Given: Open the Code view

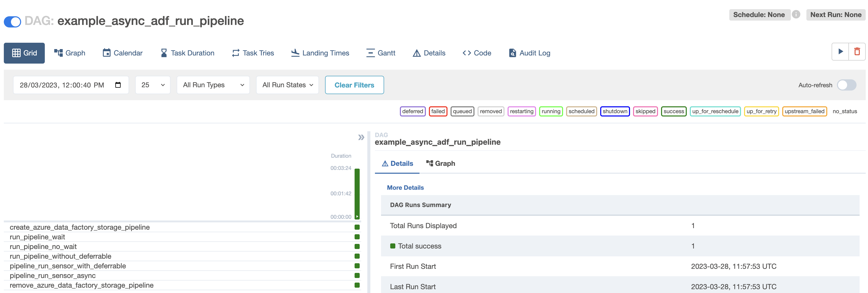Looking at the screenshot, I should [477, 53].
